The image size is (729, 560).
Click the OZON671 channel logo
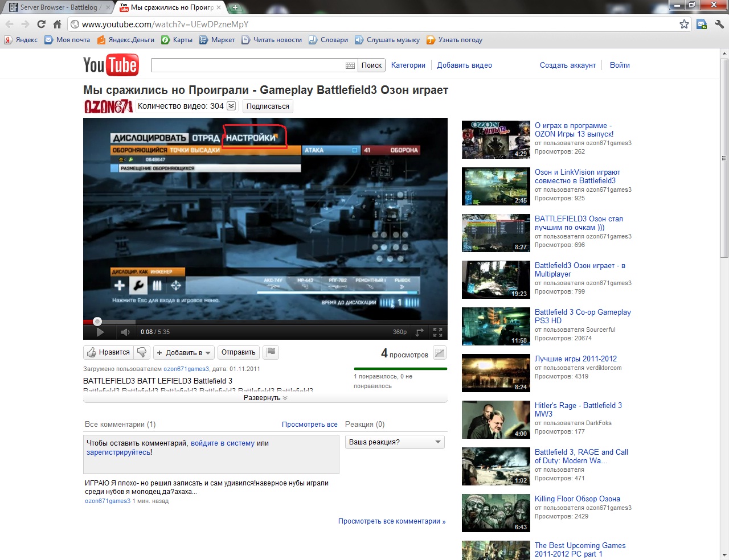pos(108,106)
